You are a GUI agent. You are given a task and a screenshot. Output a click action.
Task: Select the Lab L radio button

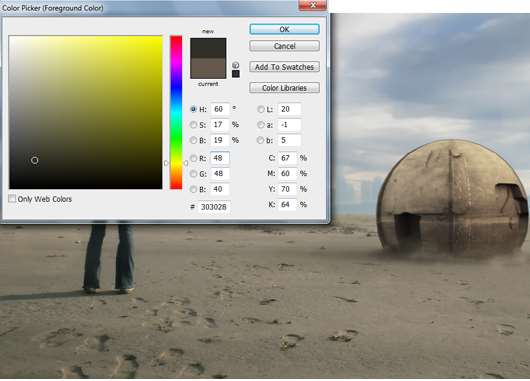[x=261, y=109]
